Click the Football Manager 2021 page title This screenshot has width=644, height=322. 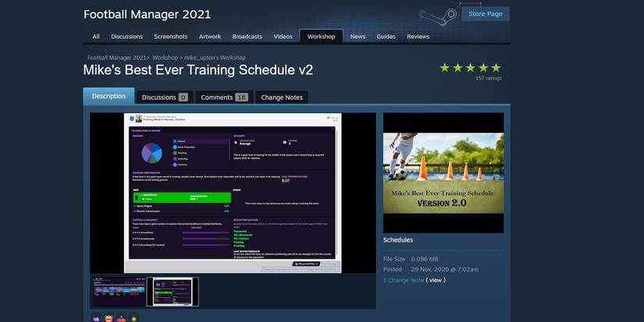coord(147,14)
